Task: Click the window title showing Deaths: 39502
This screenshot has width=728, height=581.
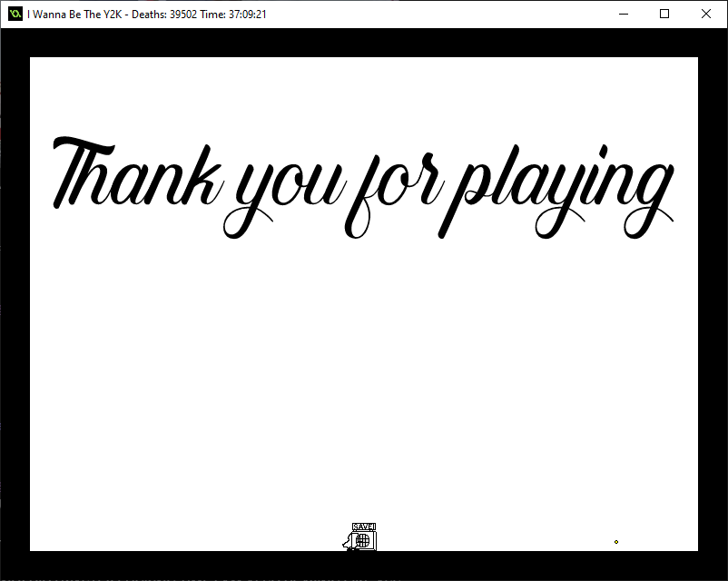Action: (147, 15)
